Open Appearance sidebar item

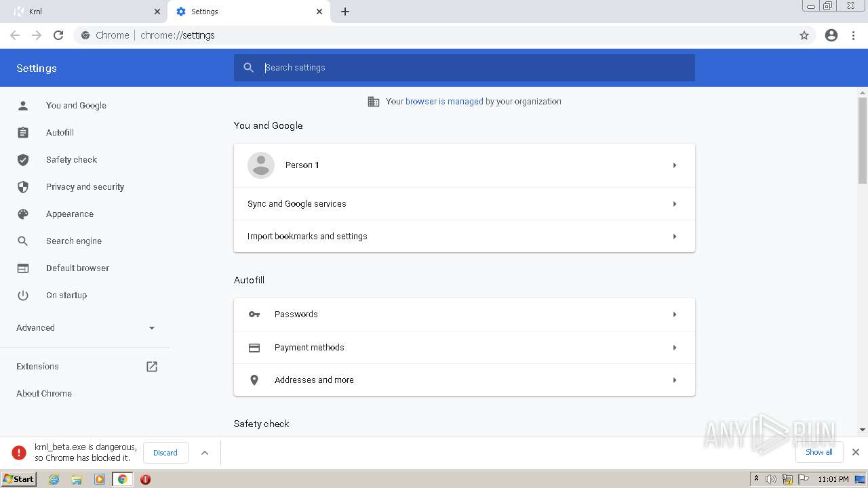[x=70, y=214]
